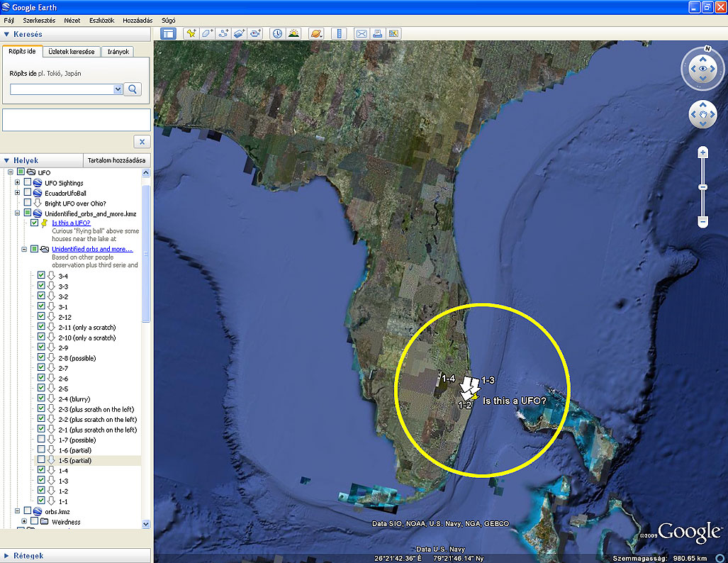Enable the 1-5 (partial) checkbox
728x563 pixels.
tap(41, 460)
